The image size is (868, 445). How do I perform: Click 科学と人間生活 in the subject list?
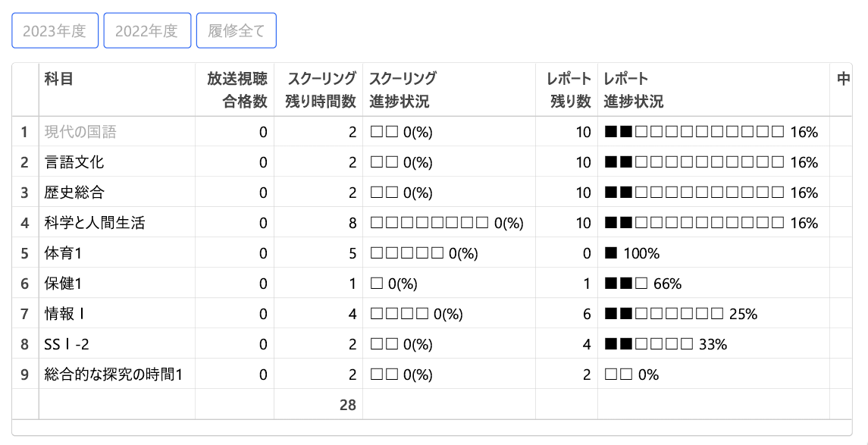(x=95, y=223)
